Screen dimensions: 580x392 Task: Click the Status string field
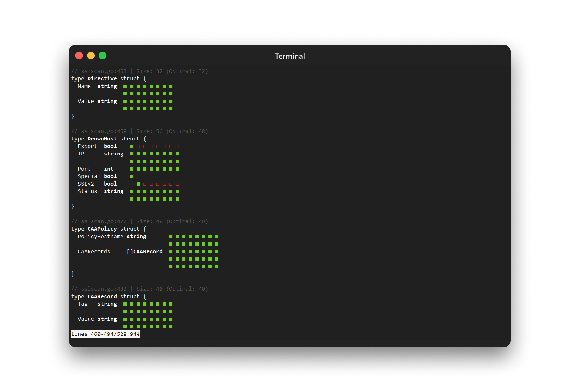point(100,191)
